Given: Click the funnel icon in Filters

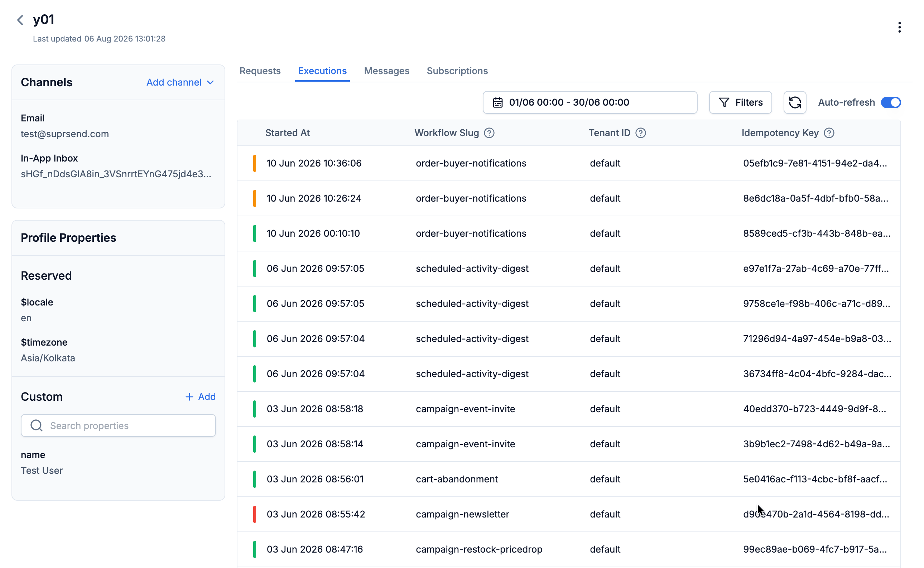Looking at the screenshot, I should tap(724, 102).
